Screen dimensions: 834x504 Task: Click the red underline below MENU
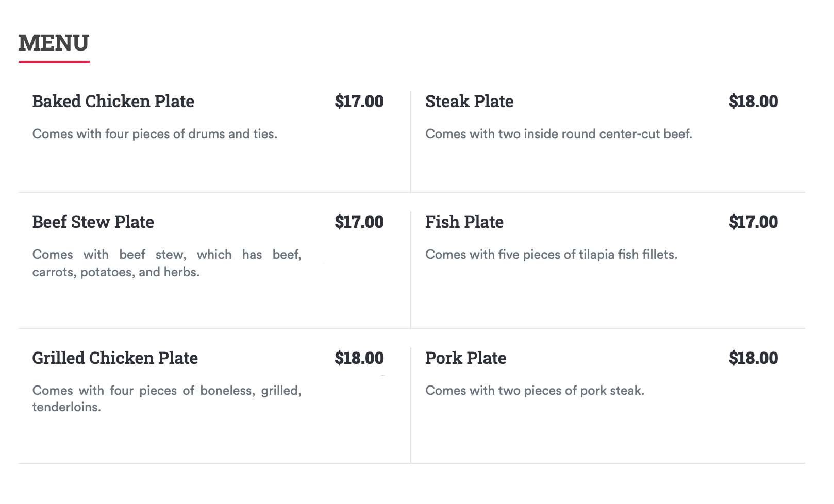click(x=54, y=62)
